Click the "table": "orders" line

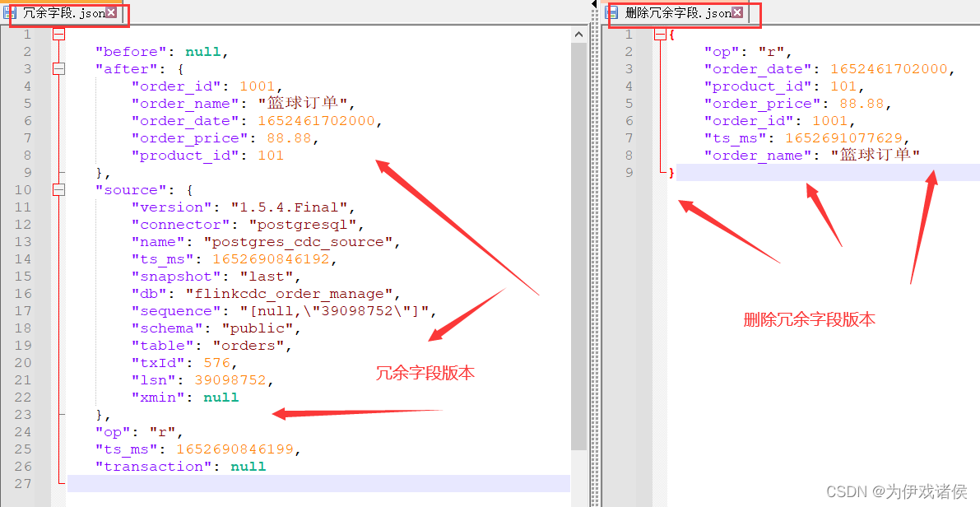tap(211, 346)
